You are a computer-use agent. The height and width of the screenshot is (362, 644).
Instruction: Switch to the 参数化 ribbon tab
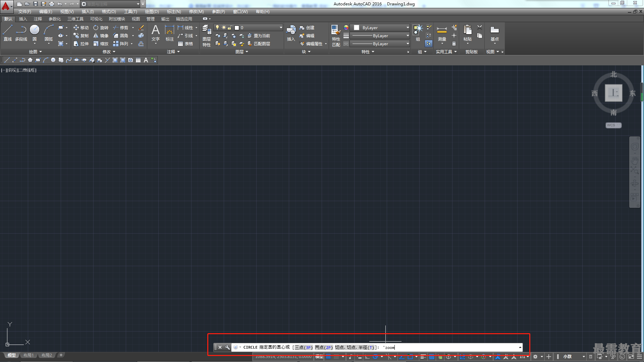click(x=55, y=19)
